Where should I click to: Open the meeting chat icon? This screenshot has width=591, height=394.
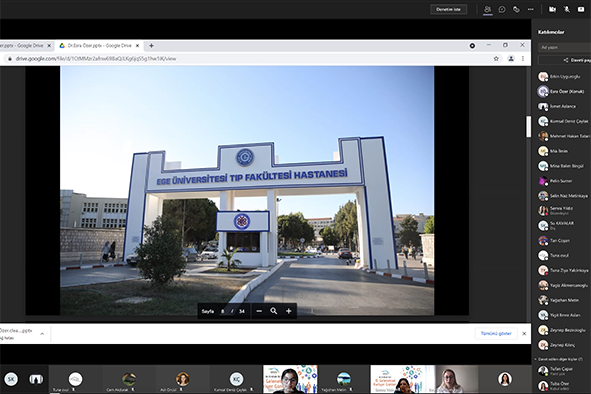point(502,9)
